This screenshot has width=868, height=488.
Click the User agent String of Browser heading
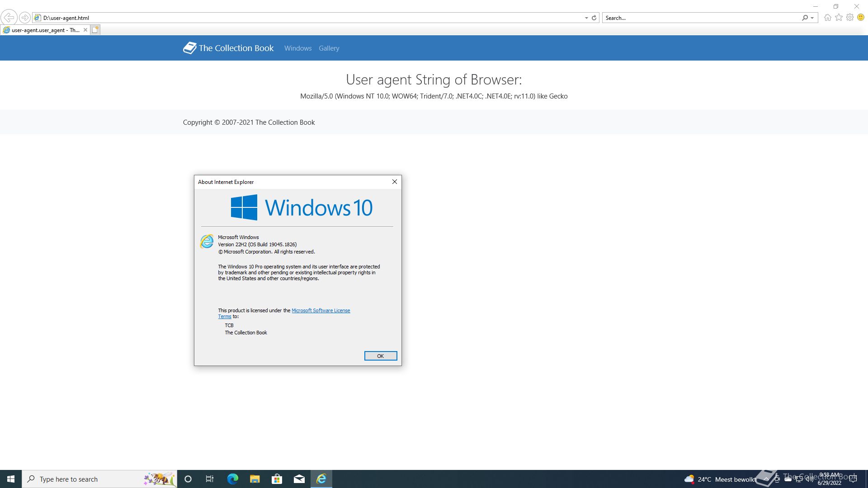(434, 80)
